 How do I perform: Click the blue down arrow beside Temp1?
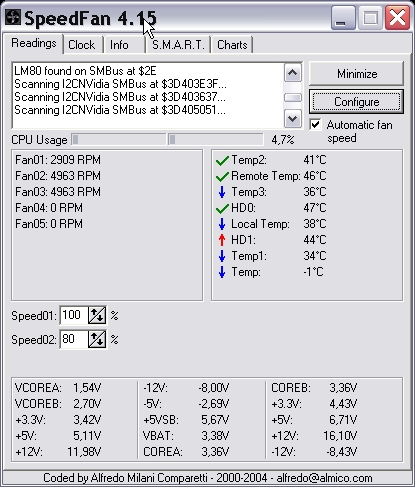(x=222, y=256)
